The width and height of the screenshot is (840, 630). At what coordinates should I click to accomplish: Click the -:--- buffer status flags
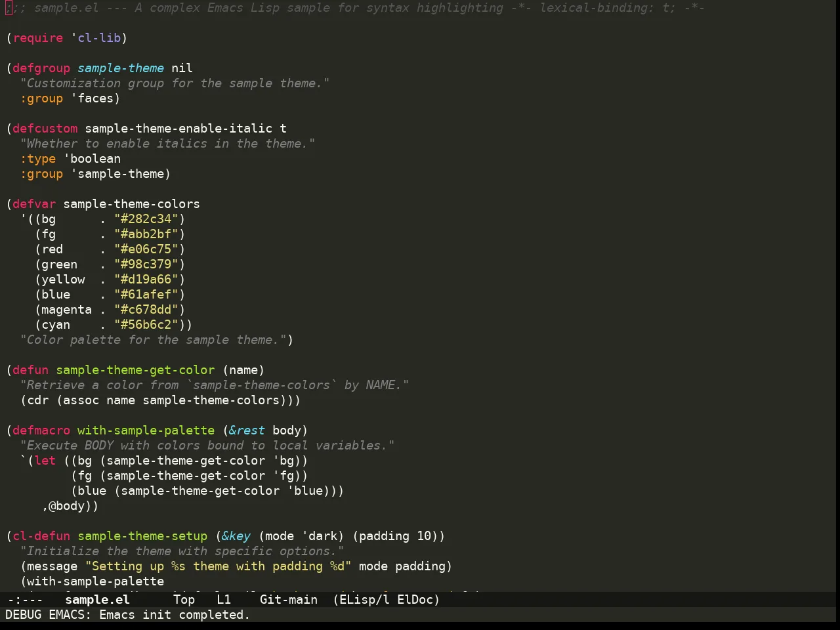pos(24,599)
